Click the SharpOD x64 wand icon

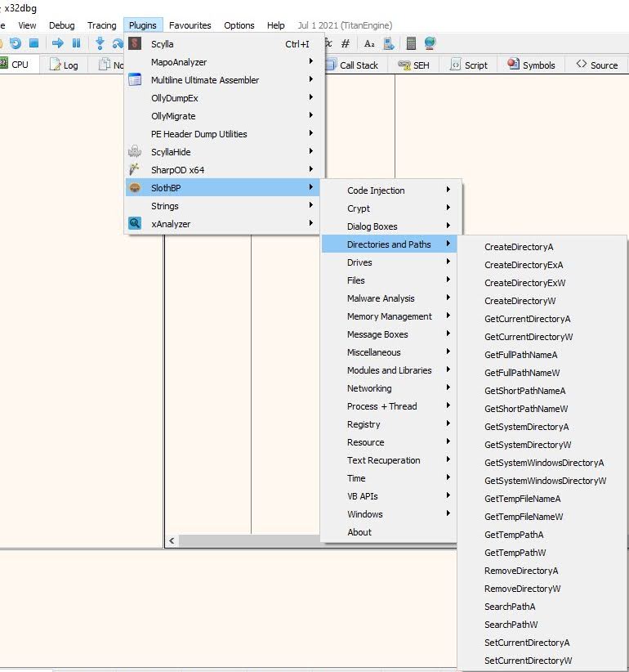tap(134, 169)
